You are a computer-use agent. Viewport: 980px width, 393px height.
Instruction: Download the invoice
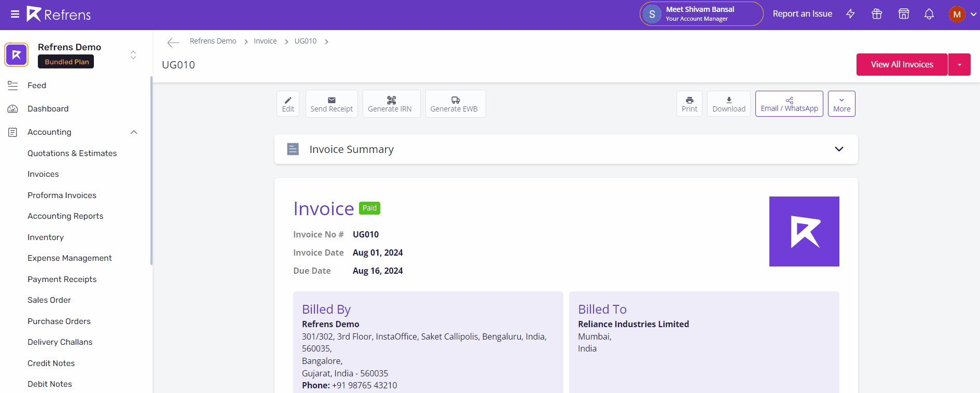(729, 104)
